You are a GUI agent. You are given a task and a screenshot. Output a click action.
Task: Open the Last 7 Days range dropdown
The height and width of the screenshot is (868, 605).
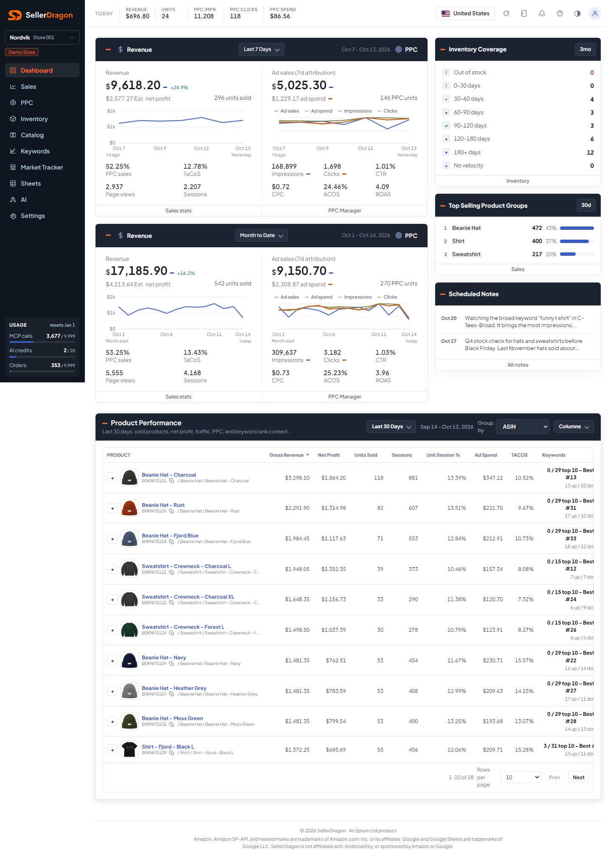[261, 49]
